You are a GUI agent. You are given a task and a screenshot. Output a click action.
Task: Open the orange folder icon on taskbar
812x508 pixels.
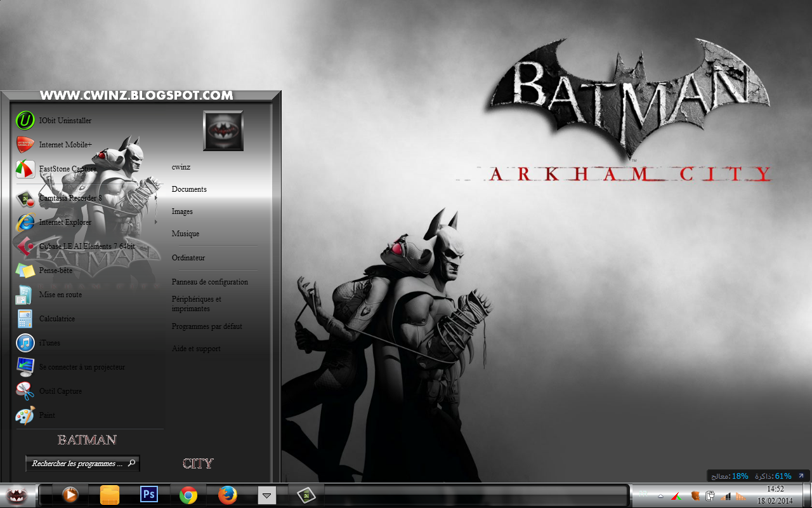(x=110, y=495)
